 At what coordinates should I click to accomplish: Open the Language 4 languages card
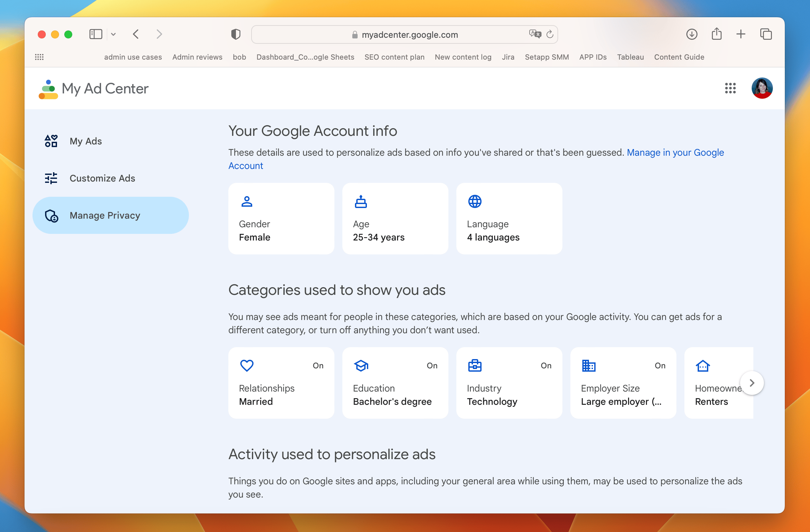point(509,219)
